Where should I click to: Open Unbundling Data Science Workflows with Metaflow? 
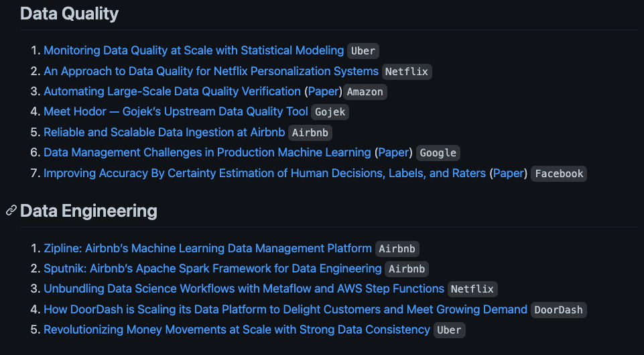pos(244,289)
